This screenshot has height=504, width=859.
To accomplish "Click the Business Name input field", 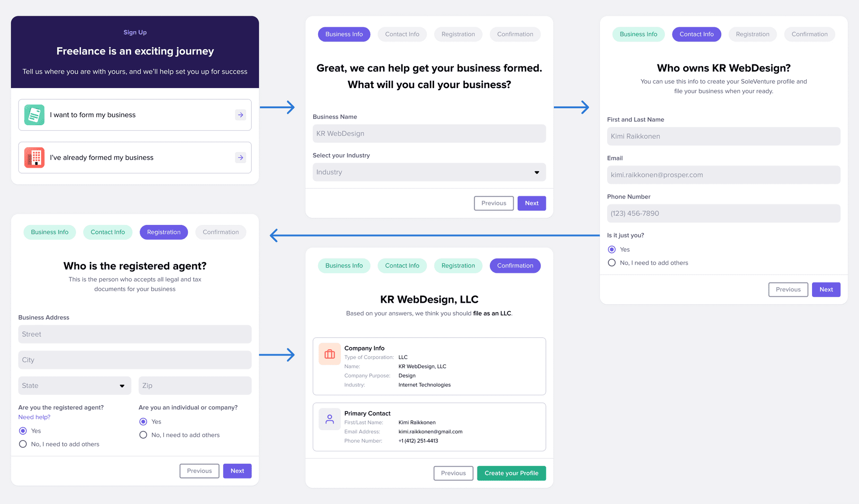I will (429, 133).
